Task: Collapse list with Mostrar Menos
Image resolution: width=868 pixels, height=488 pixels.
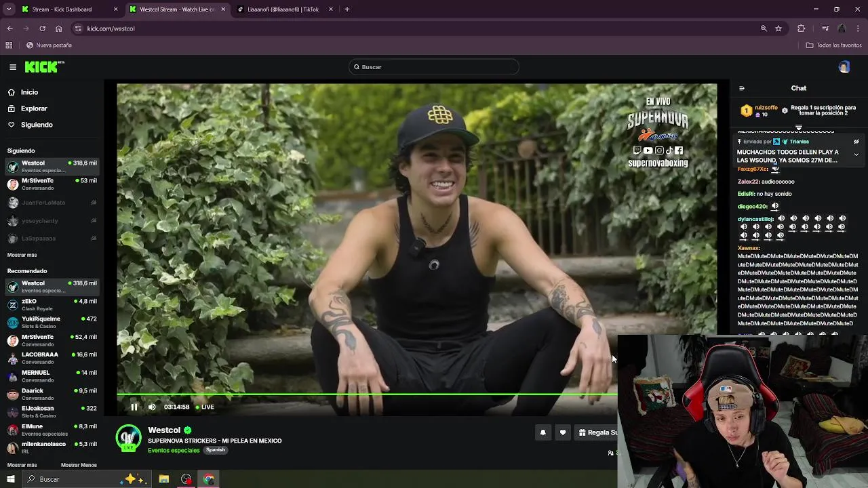Action: pos(79,465)
